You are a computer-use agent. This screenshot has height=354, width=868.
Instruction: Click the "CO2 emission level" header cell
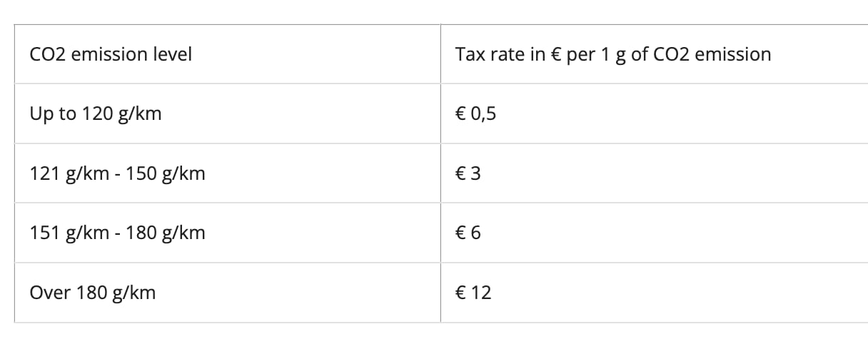pos(111,54)
